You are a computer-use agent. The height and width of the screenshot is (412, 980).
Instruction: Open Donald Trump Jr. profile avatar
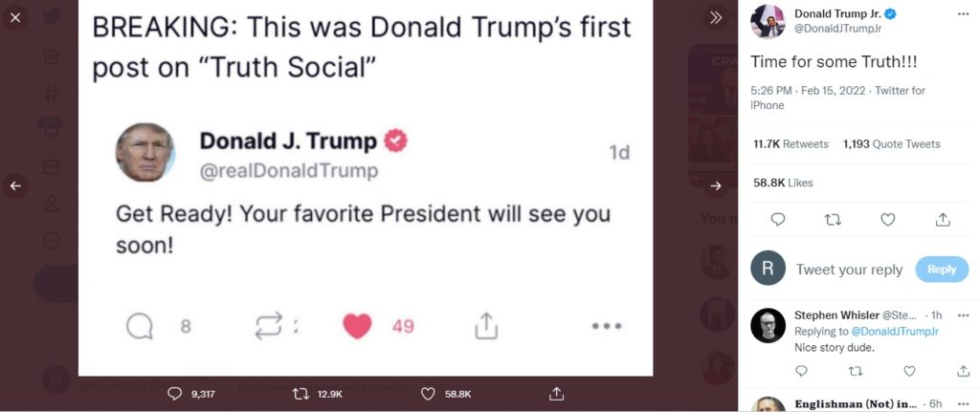[x=768, y=21]
